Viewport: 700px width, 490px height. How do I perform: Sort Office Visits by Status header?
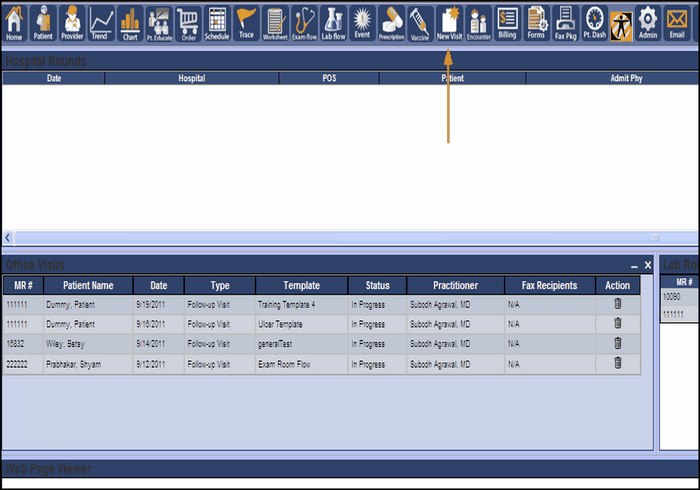[377, 286]
